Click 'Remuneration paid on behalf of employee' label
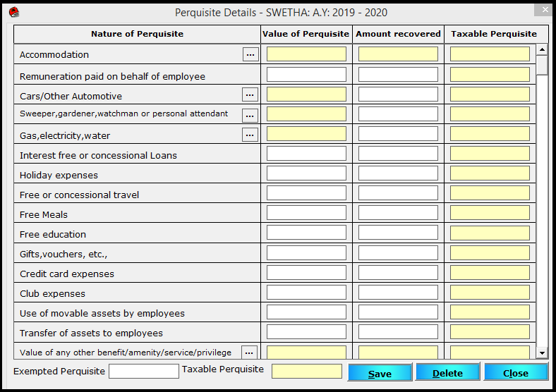The width and height of the screenshot is (556, 392). click(x=112, y=77)
